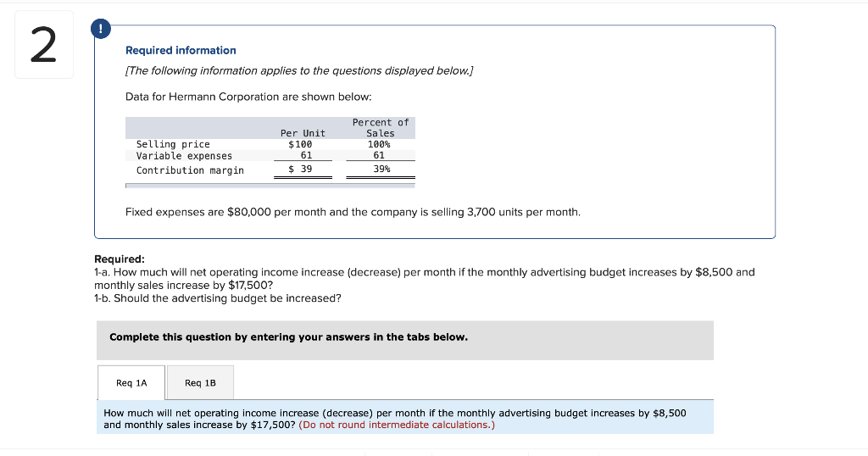Click the bold 'Required:' label

tap(120, 259)
